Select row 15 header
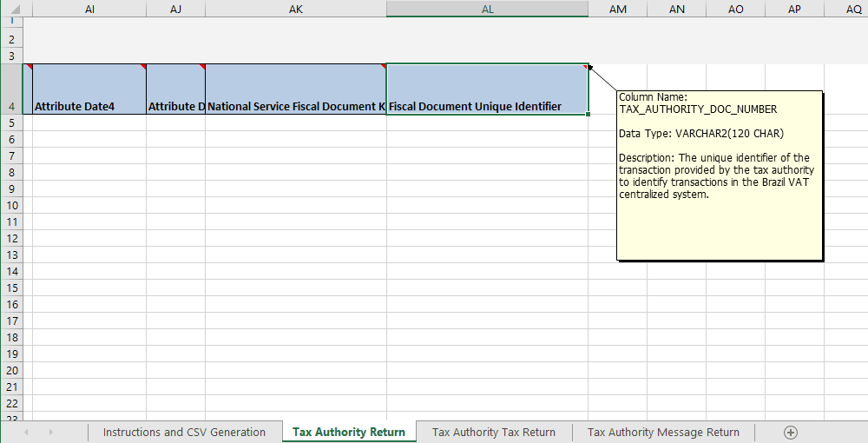Screen dimensions: 868x443 [11, 288]
